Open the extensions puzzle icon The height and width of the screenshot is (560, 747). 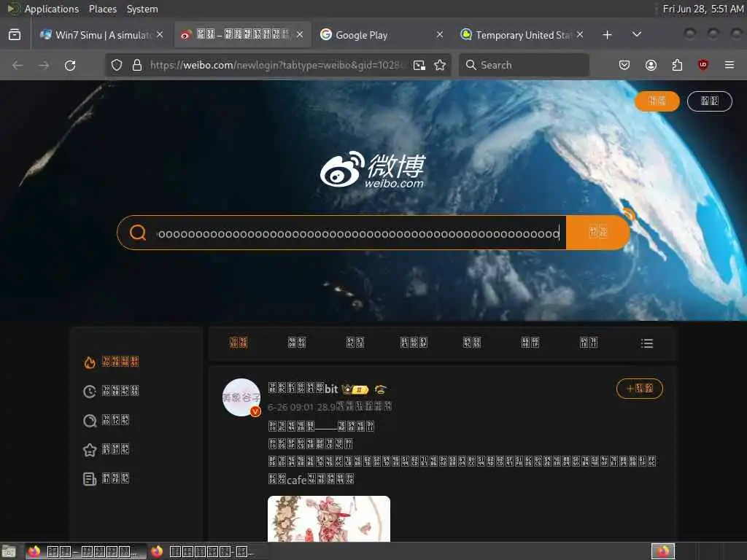click(x=677, y=65)
